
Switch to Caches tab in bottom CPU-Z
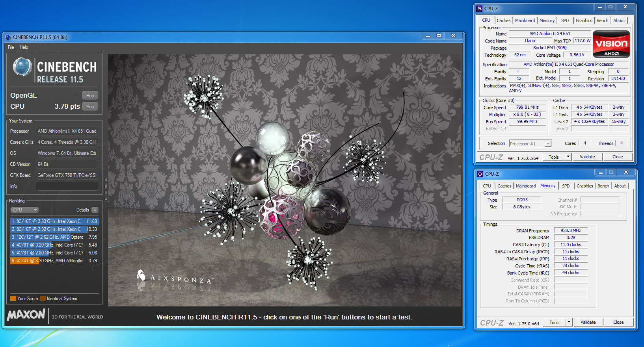pyautogui.click(x=504, y=186)
